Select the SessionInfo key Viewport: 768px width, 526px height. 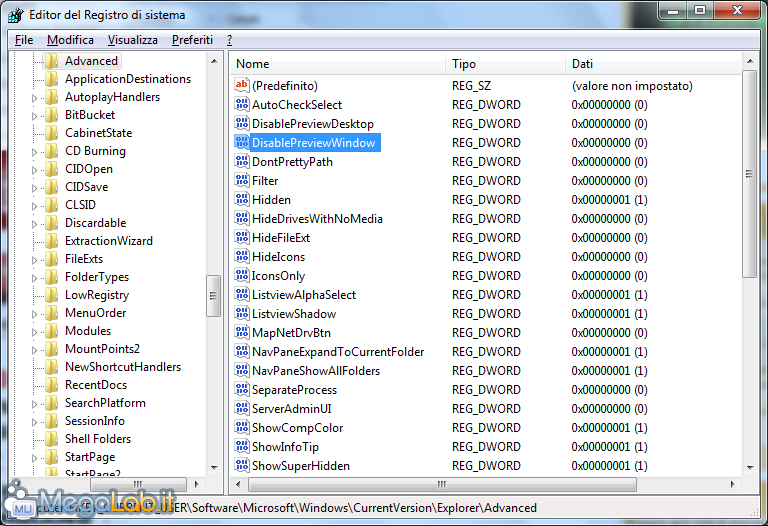tap(95, 421)
